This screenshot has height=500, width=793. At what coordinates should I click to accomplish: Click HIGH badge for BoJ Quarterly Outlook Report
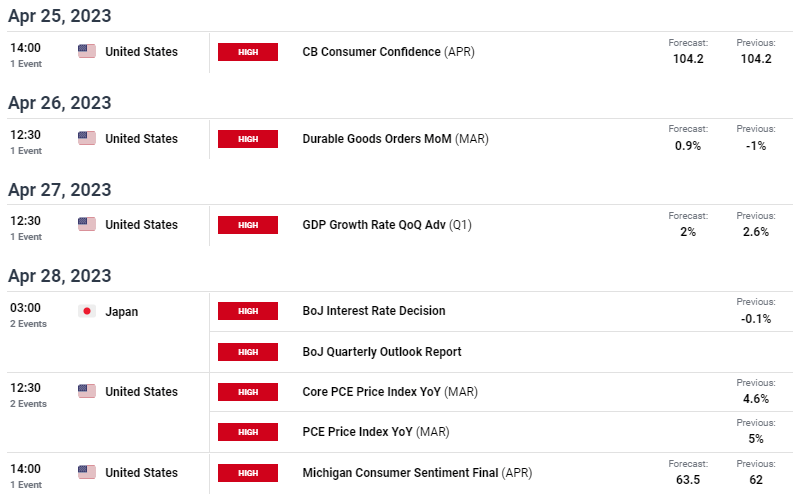(248, 352)
